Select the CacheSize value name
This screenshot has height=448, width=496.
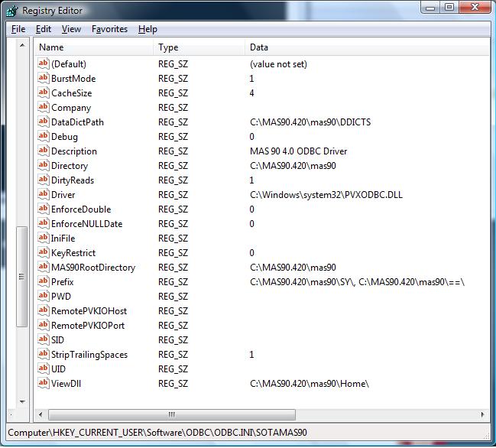pos(72,93)
